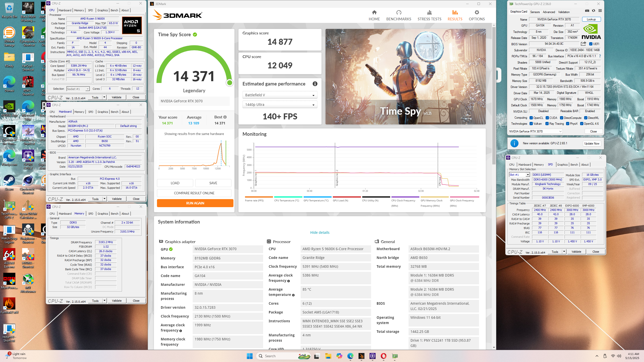
Task: Open the 3DMark HOME section
Action: click(x=374, y=15)
